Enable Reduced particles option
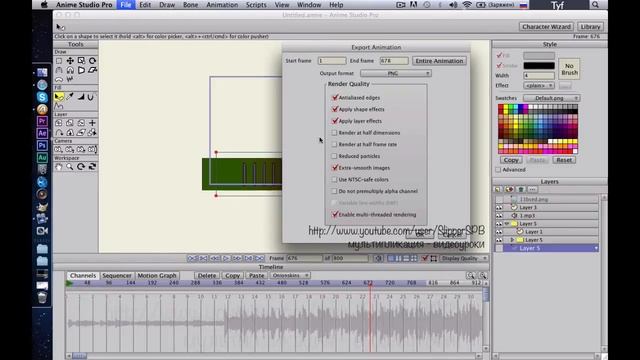Image resolution: width=640 pixels, height=360 pixels. click(334, 156)
